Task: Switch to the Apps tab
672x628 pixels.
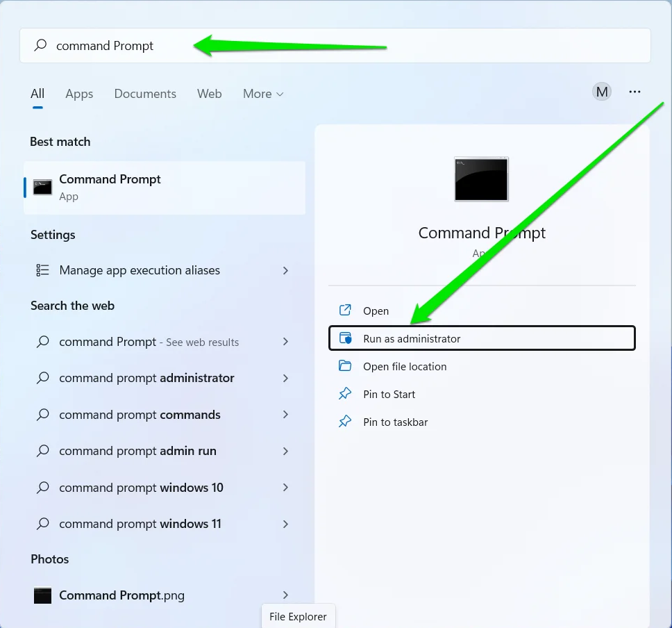Action: (x=79, y=94)
